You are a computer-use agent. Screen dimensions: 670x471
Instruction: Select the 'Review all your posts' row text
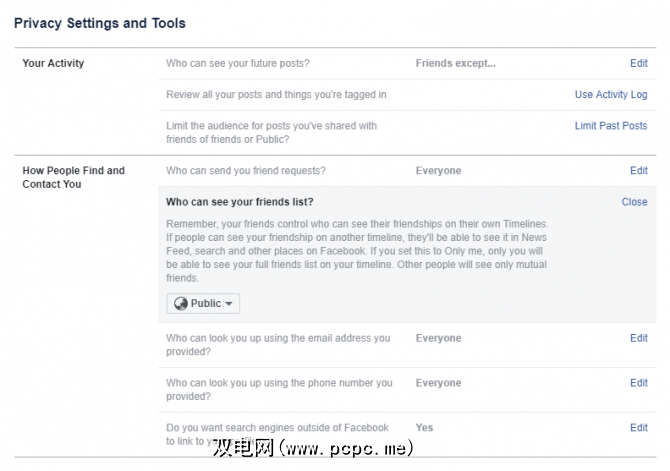[x=276, y=95]
